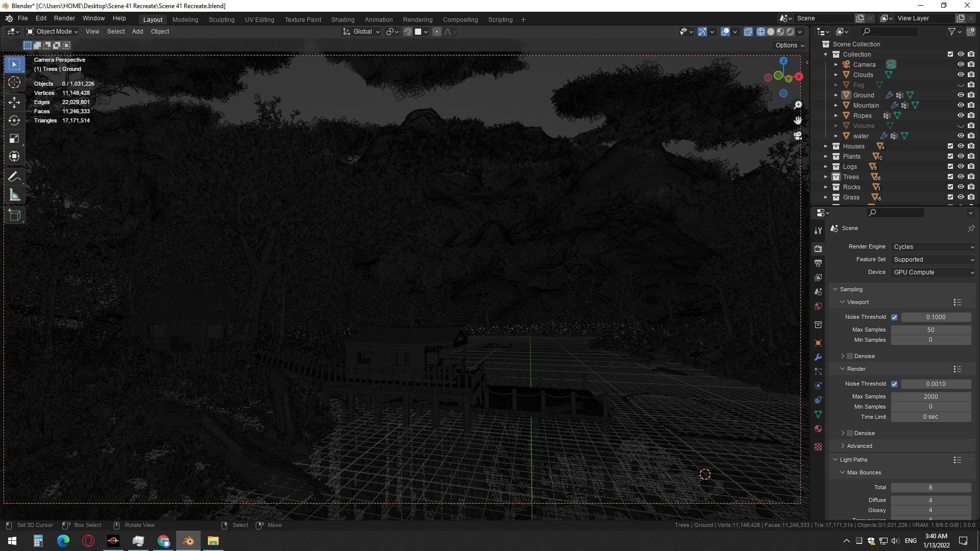Select the Move tool in the toolbar
The image size is (980, 551).
pyautogui.click(x=14, y=102)
